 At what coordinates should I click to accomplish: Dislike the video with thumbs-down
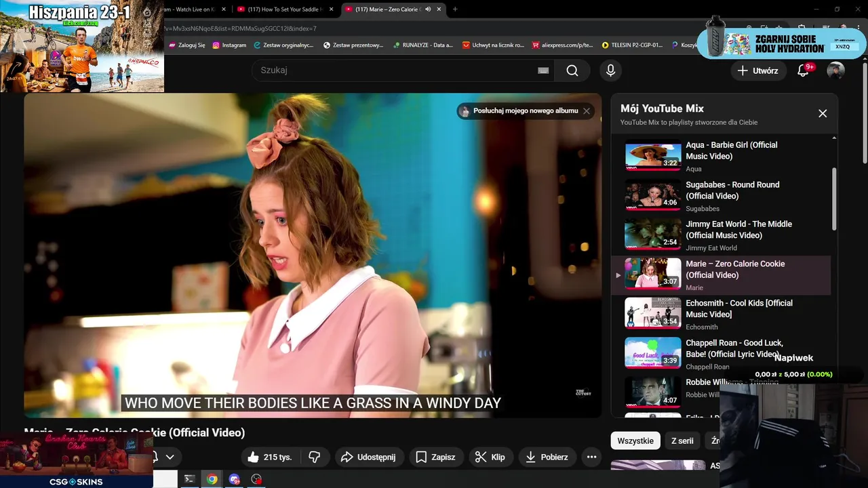pos(315,457)
